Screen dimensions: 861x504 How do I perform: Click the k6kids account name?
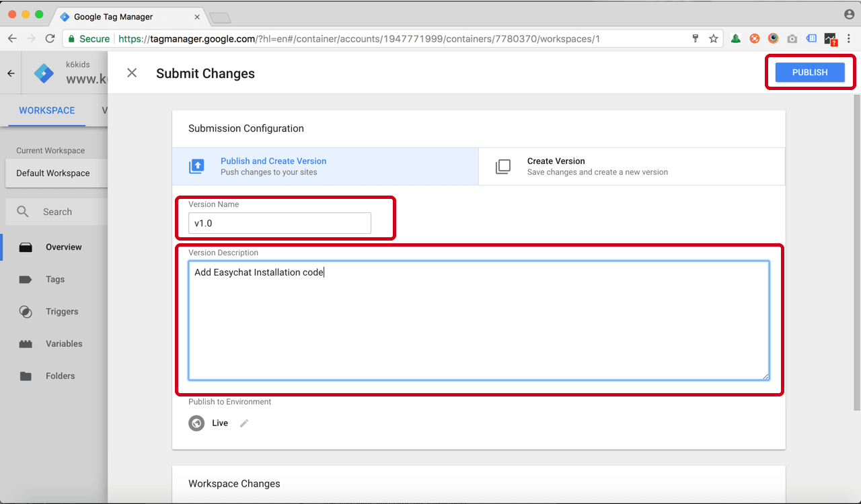pyautogui.click(x=78, y=65)
